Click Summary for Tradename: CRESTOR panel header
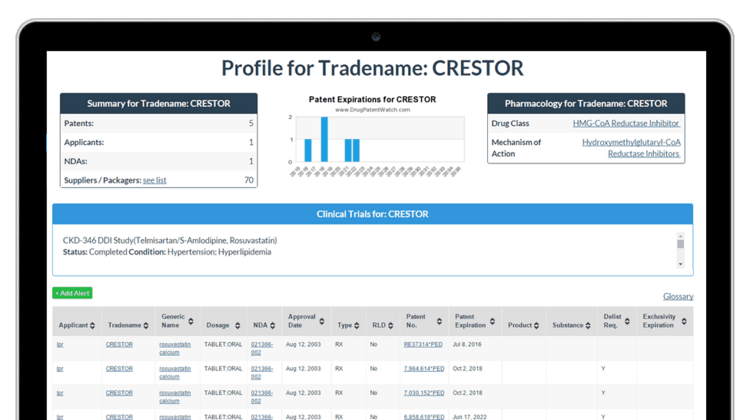 point(159,103)
